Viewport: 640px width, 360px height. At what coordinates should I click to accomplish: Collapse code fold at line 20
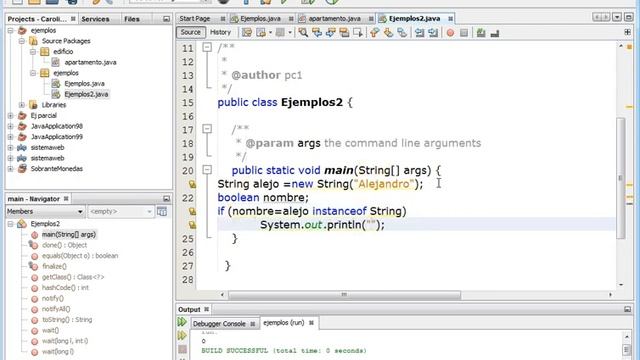[207, 169]
